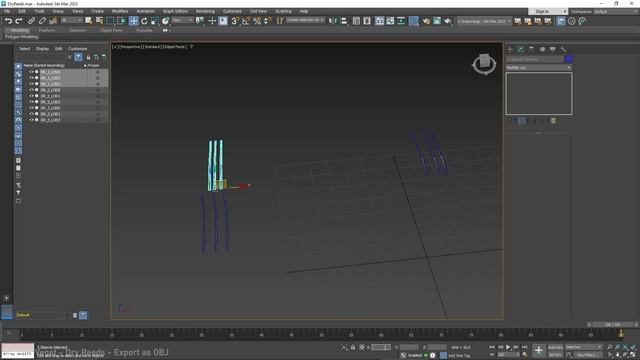Go to the end frame

[524, 347]
